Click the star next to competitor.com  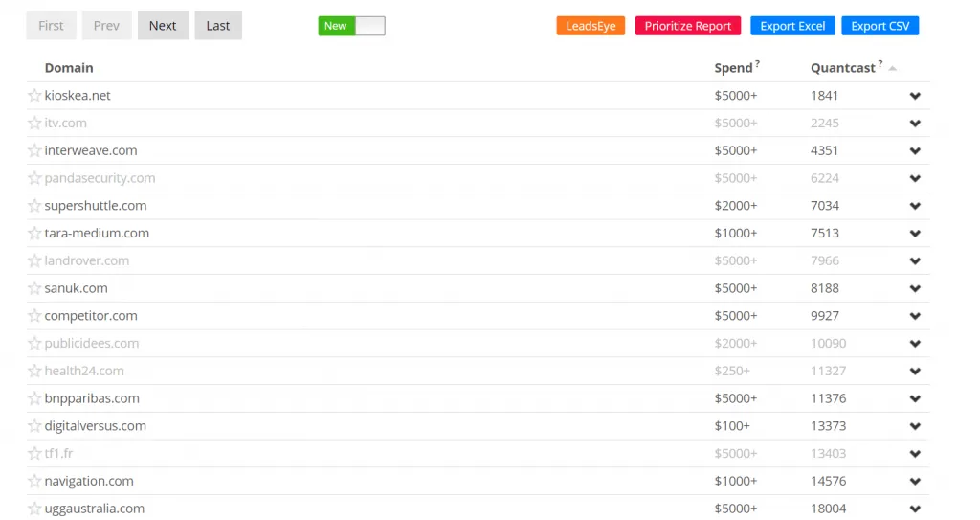[34, 316]
